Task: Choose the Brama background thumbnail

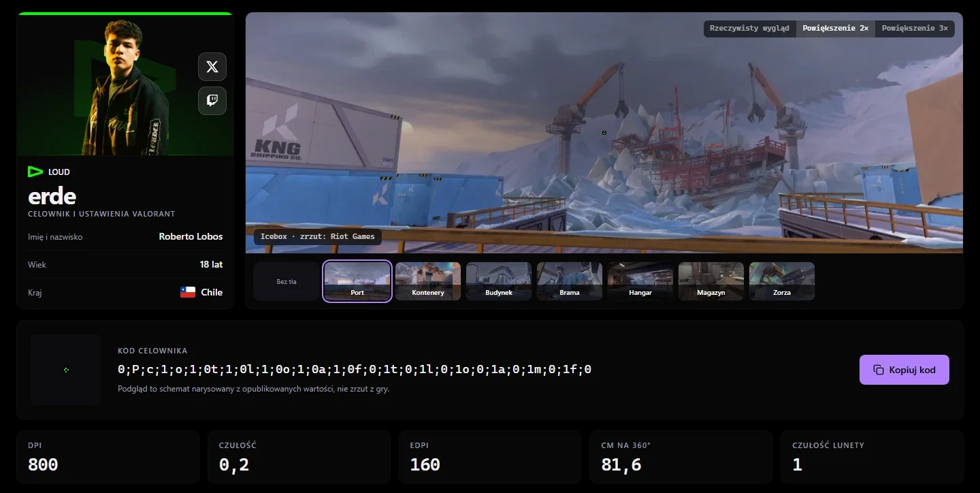Action: [x=570, y=281]
